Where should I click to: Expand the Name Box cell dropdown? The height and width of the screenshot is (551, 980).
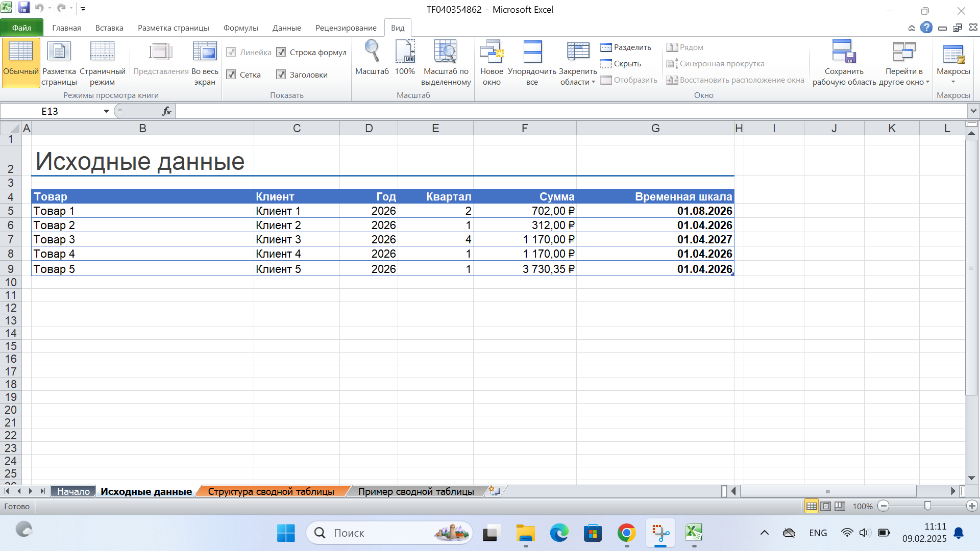106,111
